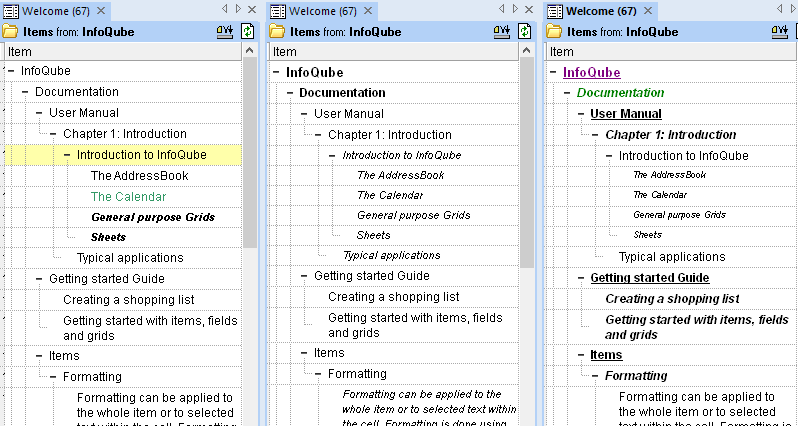798x426 pixels.
Task: Select small 'The AddressBook' in the right panel
Action: [x=669, y=175]
